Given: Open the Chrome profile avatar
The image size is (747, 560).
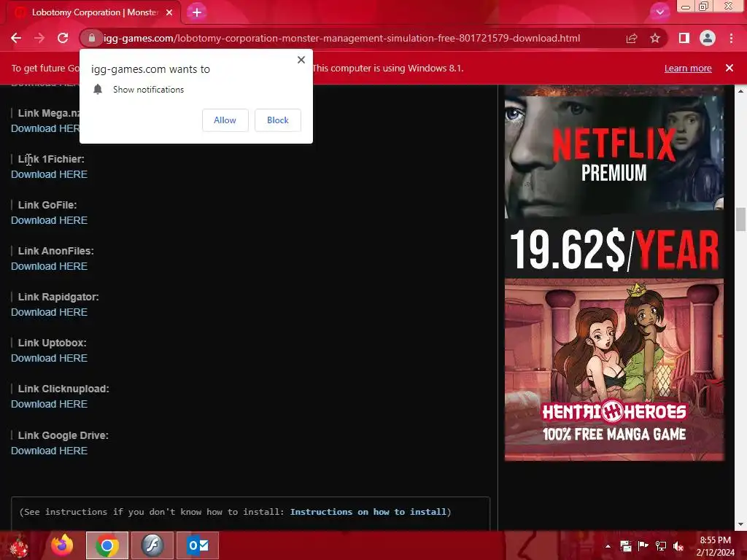Looking at the screenshot, I should pyautogui.click(x=708, y=38).
